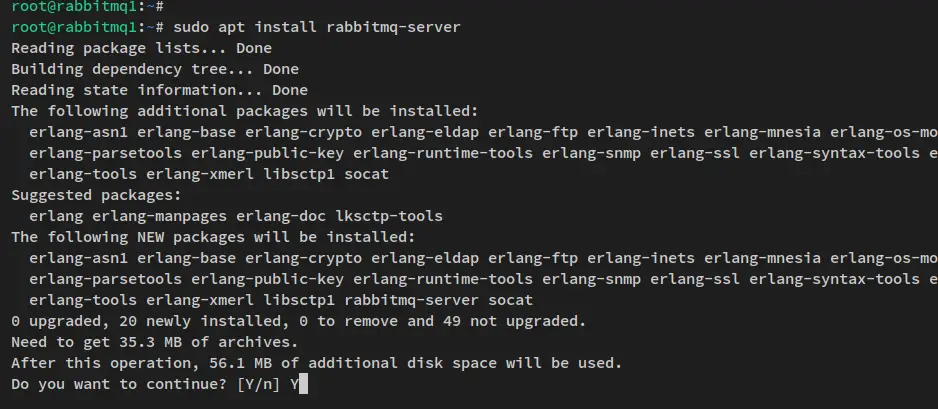The image size is (938, 409).
Task: Click 'socat' listed right after rabbitmq-server
Action: pyautogui.click(x=510, y=300)
